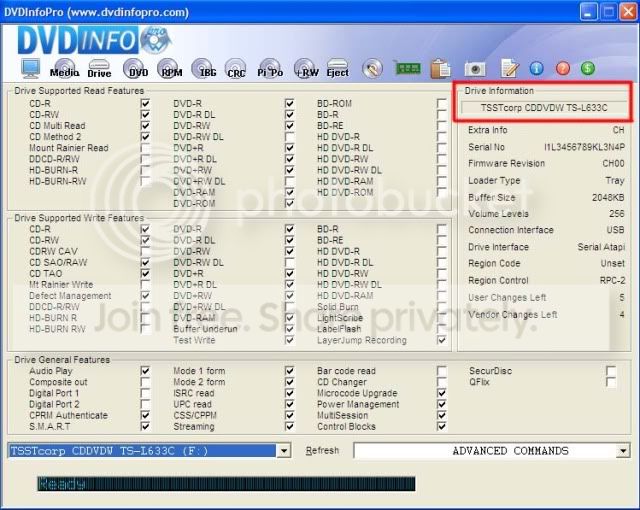The height and width of the screenshot is (510, 640).
Task: Click the green memory chip icon
Action: coord(407,68)
